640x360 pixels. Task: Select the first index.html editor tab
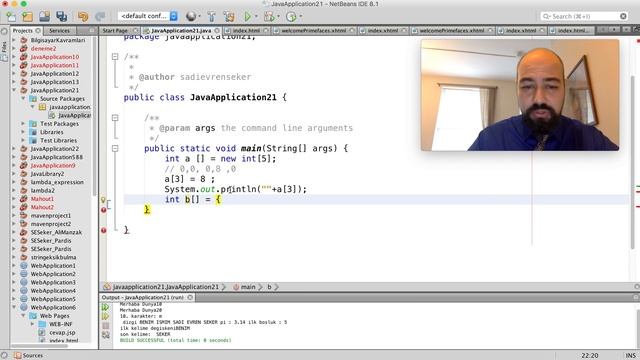246,31
